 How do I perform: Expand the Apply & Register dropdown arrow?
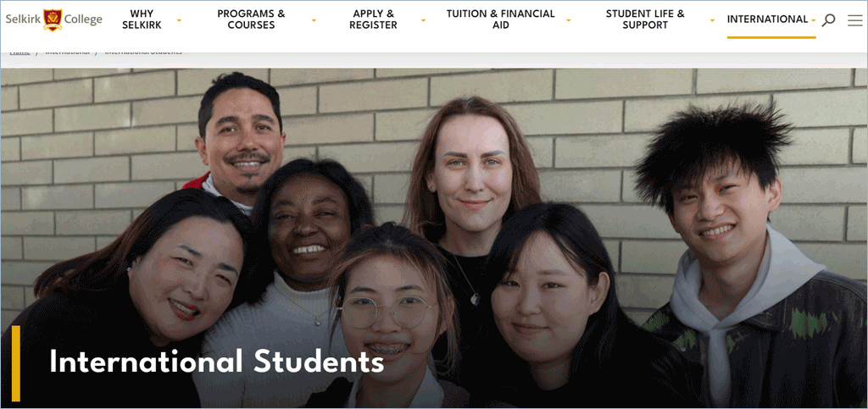click(424, 20)
